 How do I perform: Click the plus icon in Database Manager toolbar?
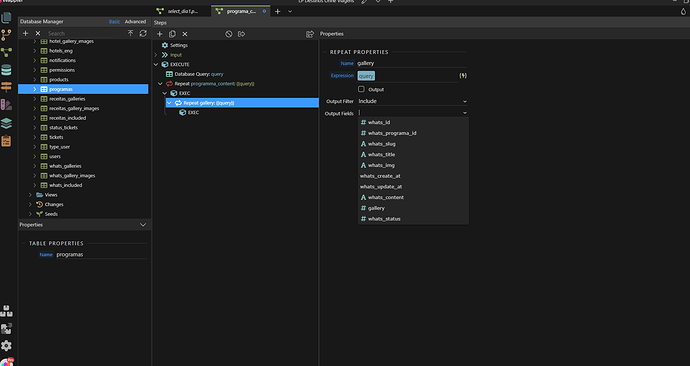pyautogui.click(x=26, y=33)
